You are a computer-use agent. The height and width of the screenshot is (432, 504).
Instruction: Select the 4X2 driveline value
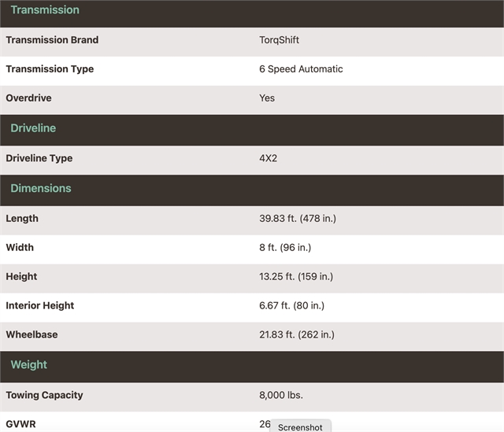click(x=269, y=158)
